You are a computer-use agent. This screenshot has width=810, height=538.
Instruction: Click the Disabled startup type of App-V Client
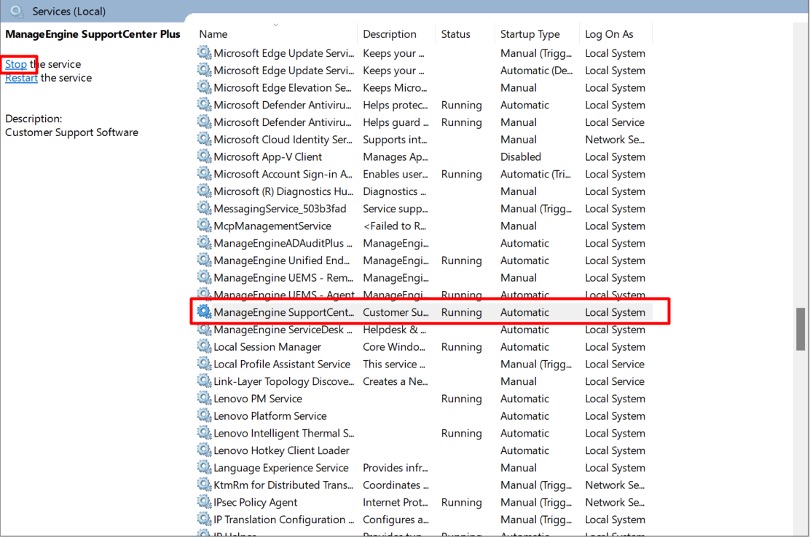click(x=521, y=157)
